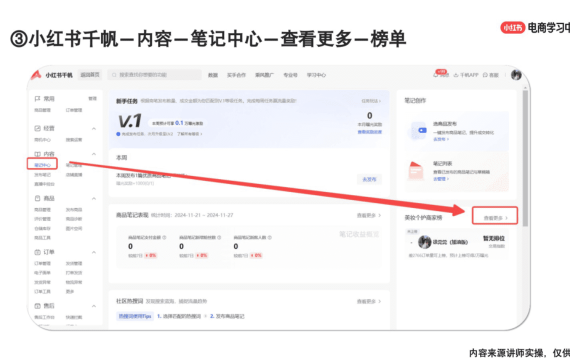Open the 售后 sidebar section icon
This screenshot has height=360, width=570.
pyautogui.click(x=37, y=306)
